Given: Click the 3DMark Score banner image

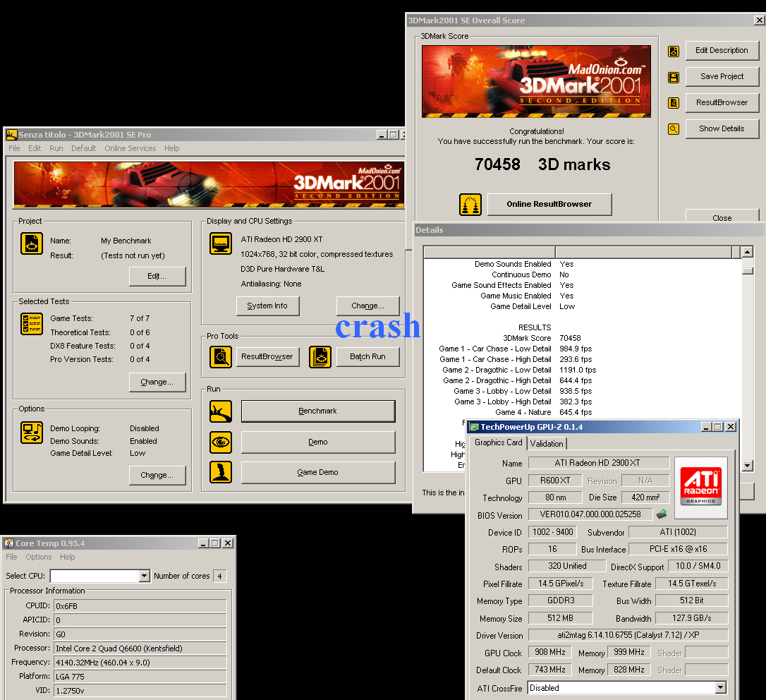Looking at the screenshot, I should [x=536, y=82].
